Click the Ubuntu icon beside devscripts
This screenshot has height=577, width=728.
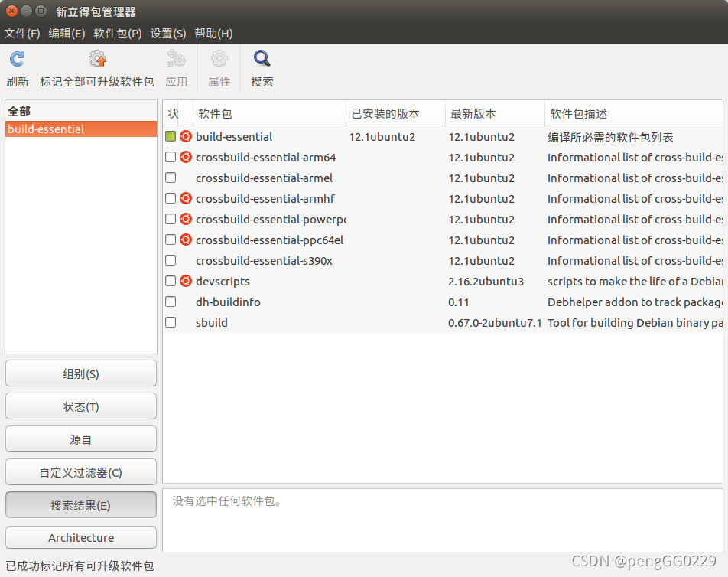(x=186, y=281)
